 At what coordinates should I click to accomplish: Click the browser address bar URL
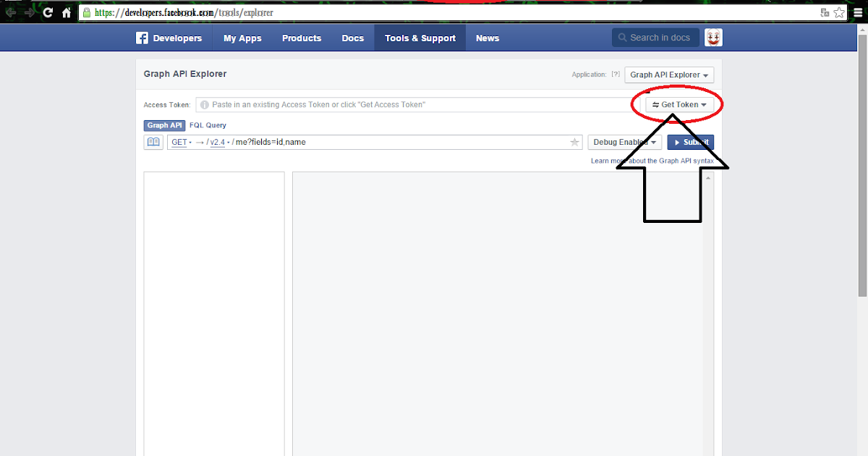tap(184, 13)
